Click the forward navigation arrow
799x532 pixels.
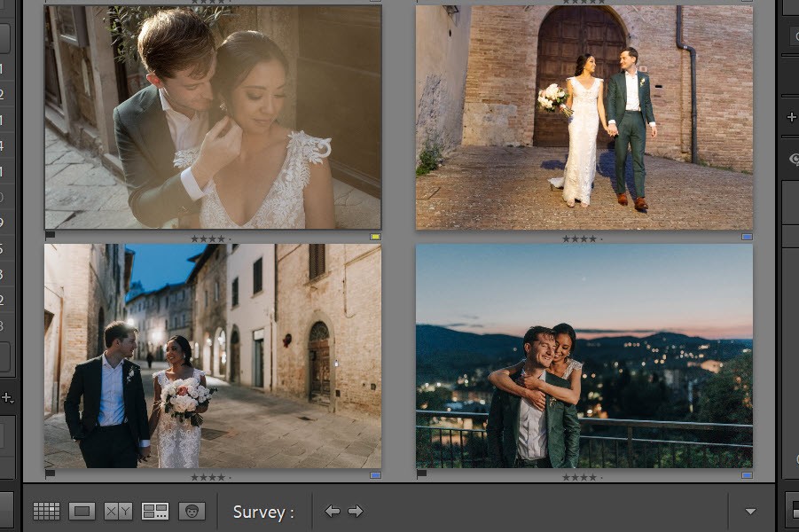pyautogui.click(x=356, y=511)
